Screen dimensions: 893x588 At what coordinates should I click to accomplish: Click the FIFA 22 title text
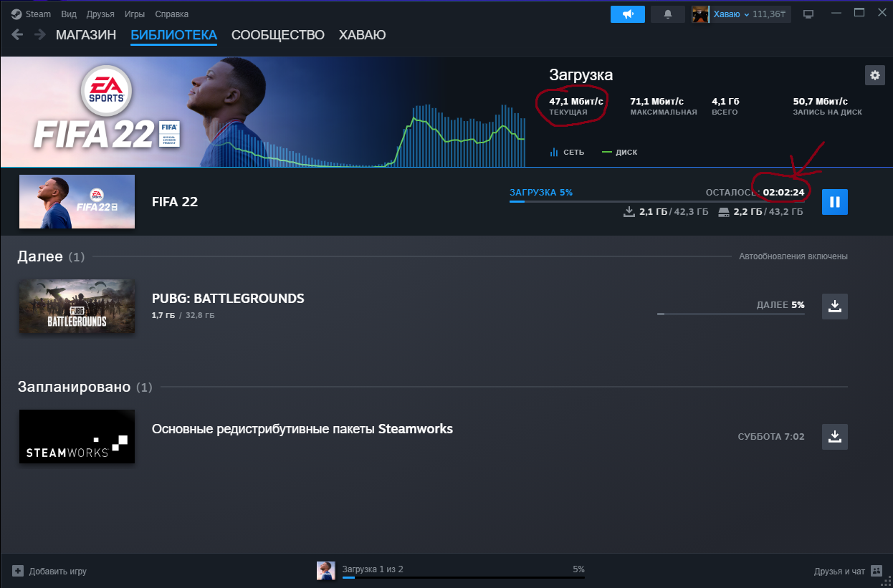click(175, 202)
